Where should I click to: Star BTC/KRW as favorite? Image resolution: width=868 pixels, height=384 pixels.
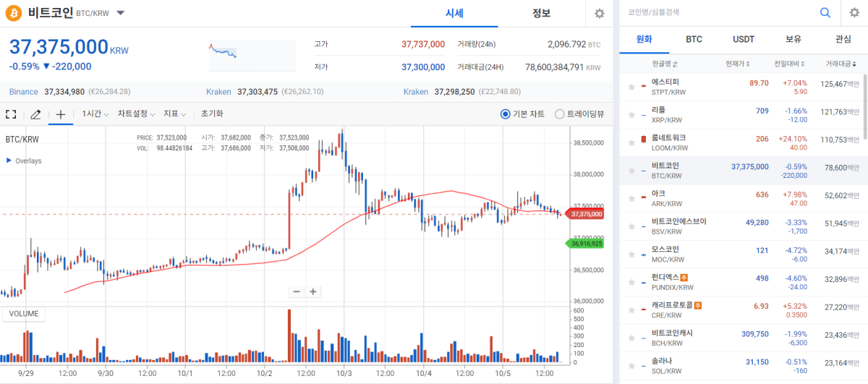pos(631,170)
